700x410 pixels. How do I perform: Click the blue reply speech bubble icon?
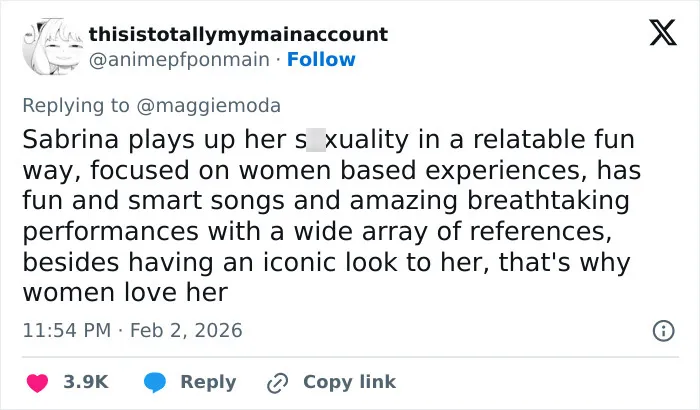pos(155,383)
